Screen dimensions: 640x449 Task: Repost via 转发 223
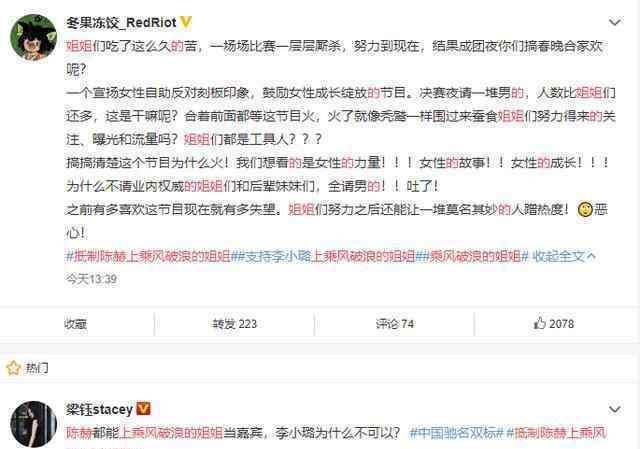(234, 324)
